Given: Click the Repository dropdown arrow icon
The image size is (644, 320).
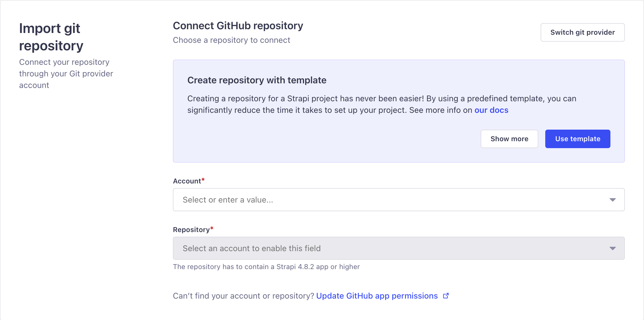Looking at the screenshot, I should [613, 248].
